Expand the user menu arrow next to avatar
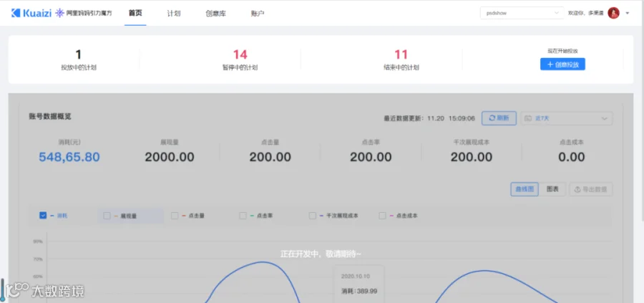Image resolution: width=644 pixels, height=303 pixels. point(627,13)
